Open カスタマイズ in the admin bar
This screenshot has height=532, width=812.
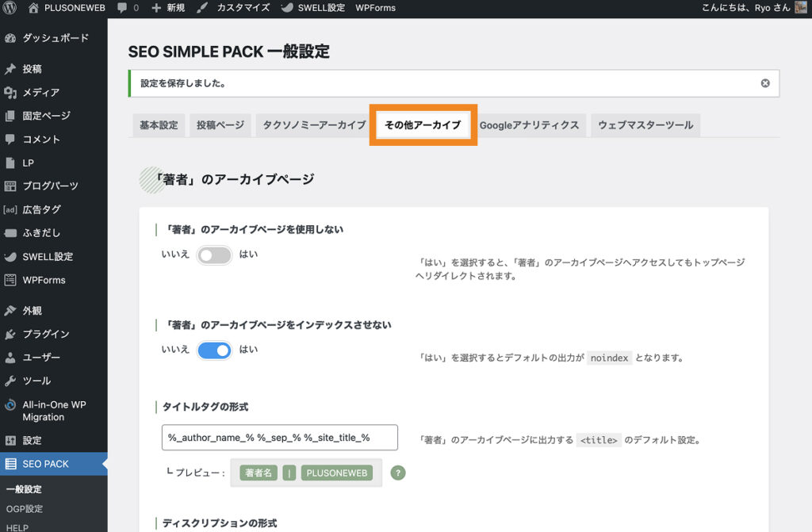(x=234, y=8)
